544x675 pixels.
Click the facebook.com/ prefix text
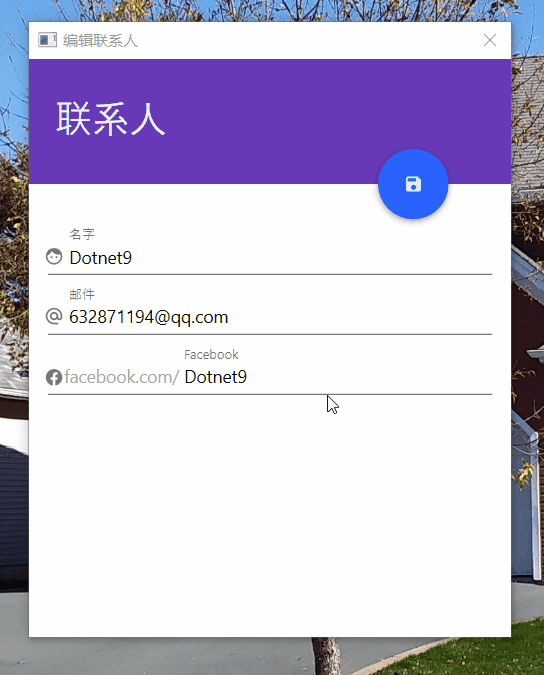point(122,378)
